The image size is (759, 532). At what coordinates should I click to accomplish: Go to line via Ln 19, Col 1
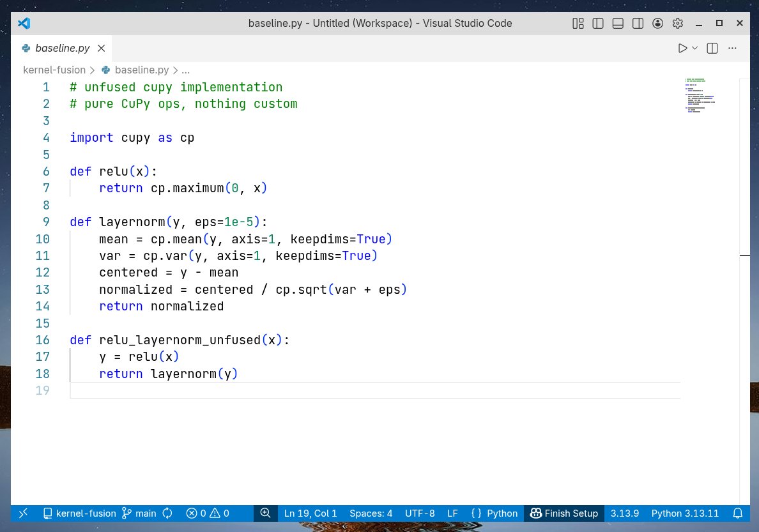pos(310,513)
